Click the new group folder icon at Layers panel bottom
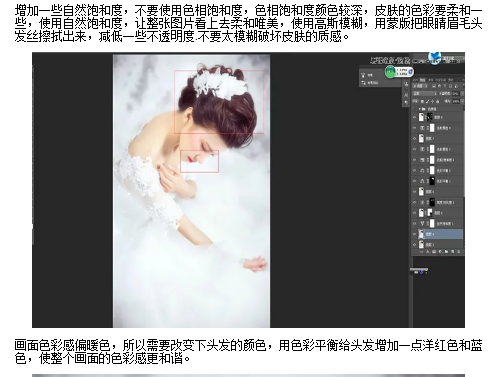Screen dimensions: 499x377 (446, 252)
